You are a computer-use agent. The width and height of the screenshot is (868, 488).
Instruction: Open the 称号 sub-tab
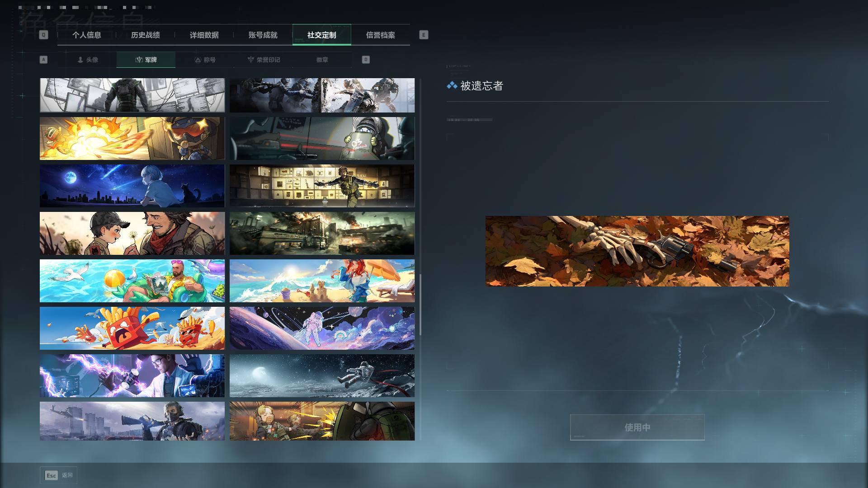[x=205, y=60]
